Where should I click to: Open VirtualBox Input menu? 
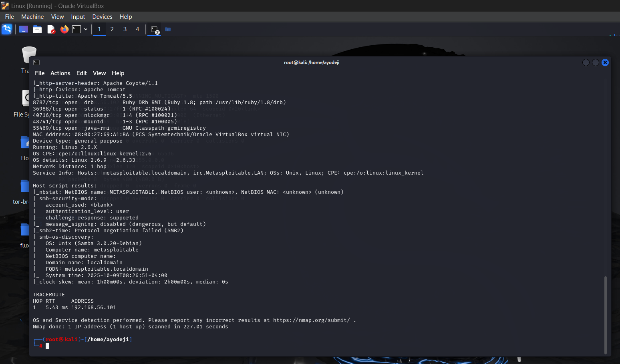[78, 17]
